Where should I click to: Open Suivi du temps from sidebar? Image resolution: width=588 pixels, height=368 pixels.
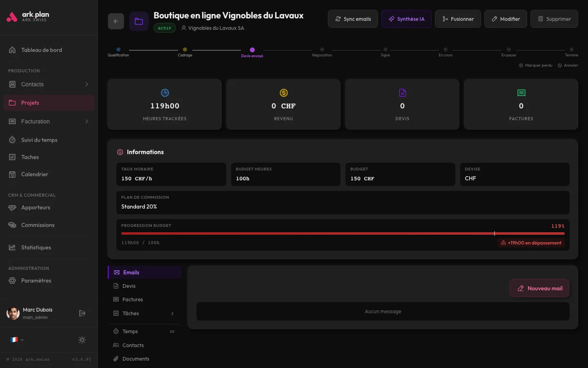[39, 140]
